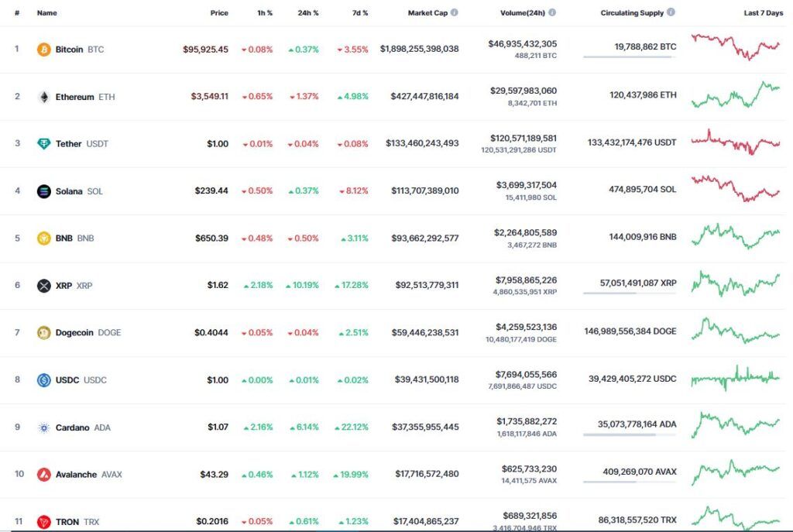This screenshot has width=793, height=532.
Task: Sort table by Price column header
Action: (219, 12)
